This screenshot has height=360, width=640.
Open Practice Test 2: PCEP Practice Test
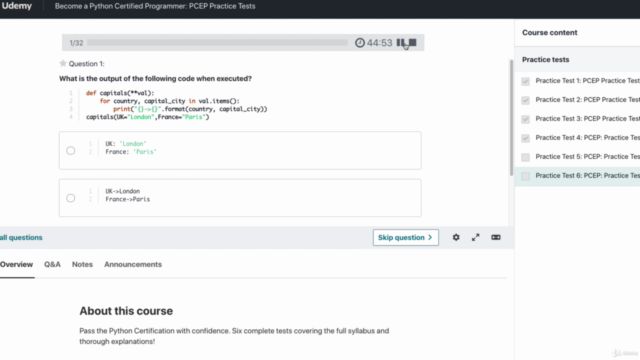pyautogui.click(x=587, y=100)
